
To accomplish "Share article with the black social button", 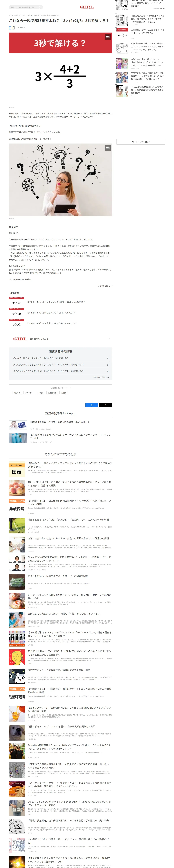I will [105, 405].
